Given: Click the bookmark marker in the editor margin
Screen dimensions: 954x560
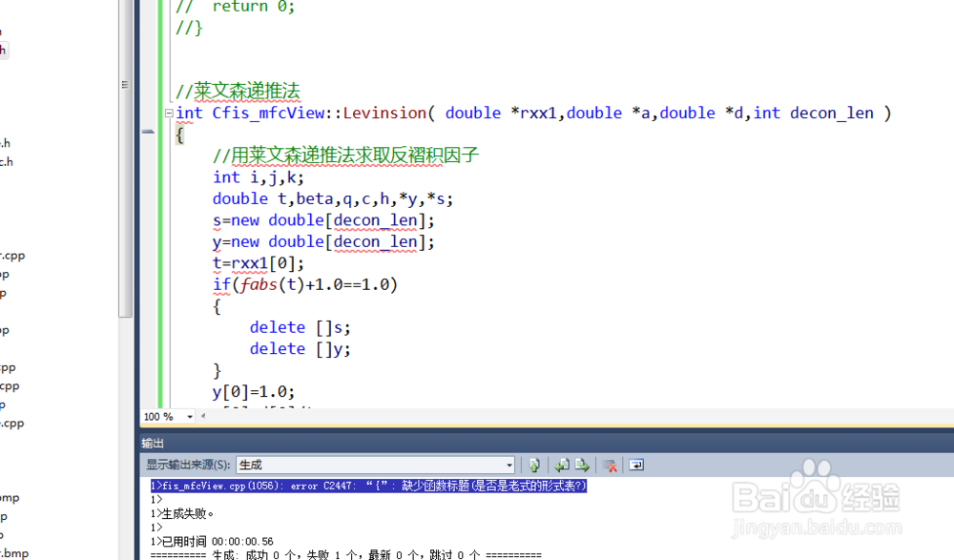Looking at the screenshot, I should pyautogui.click(x=148, y=131).
